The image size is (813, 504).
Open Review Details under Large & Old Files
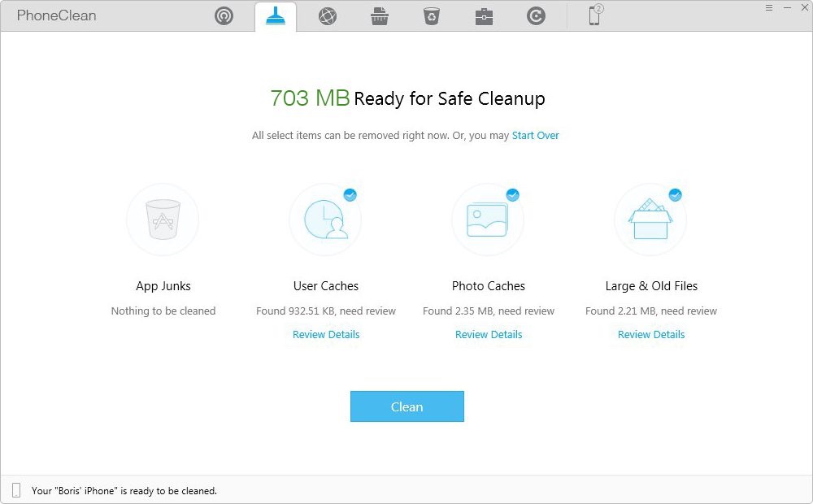[x=651, y=334]
